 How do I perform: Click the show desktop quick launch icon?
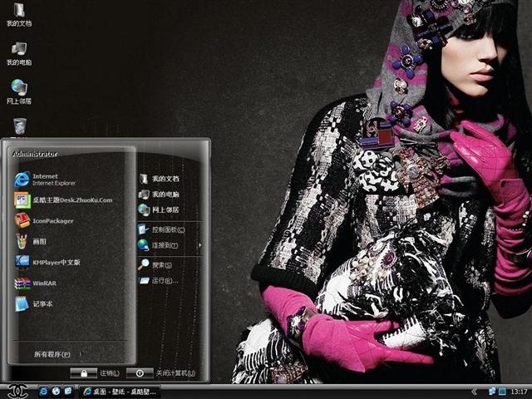click(x=68, y=392)
